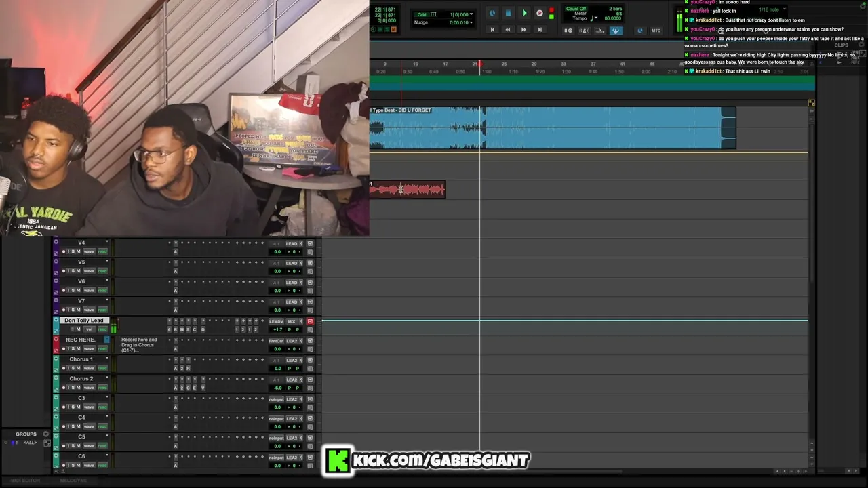868x488 pixels.
Task: Start playback with the green Play button
Action: click(x=524, y=13)
